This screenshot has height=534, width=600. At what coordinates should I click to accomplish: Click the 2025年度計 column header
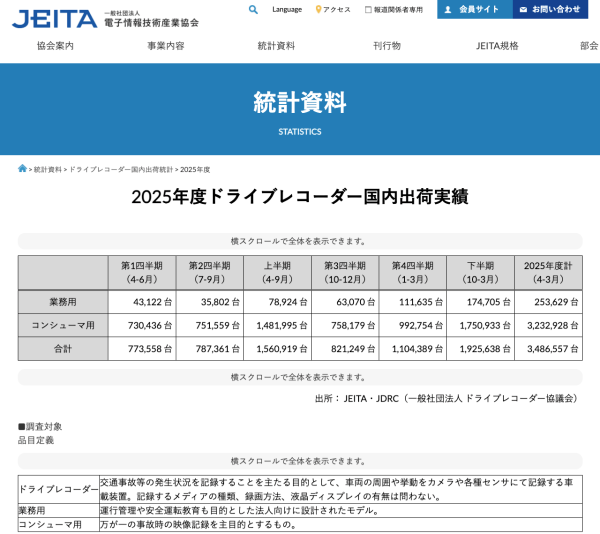tap(548, 272)
